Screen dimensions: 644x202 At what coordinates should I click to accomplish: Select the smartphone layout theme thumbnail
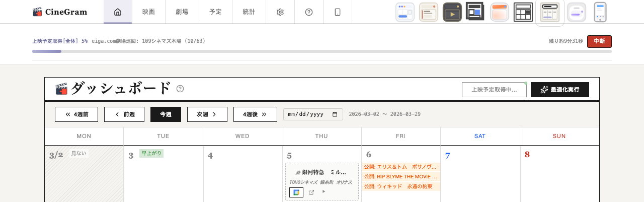point(600,12)
